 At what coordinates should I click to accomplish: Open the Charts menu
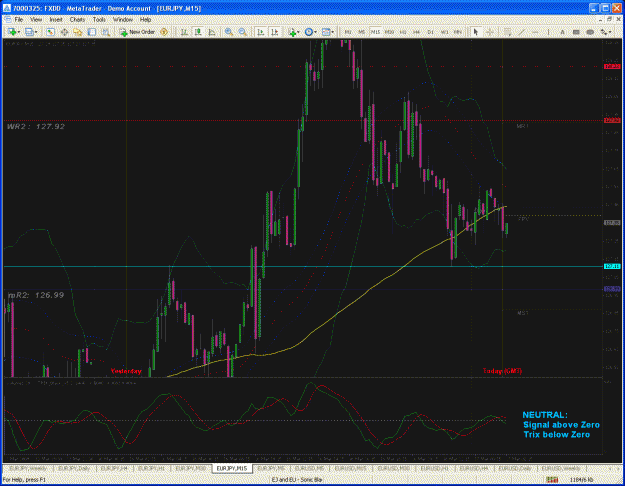pos(77,20)
